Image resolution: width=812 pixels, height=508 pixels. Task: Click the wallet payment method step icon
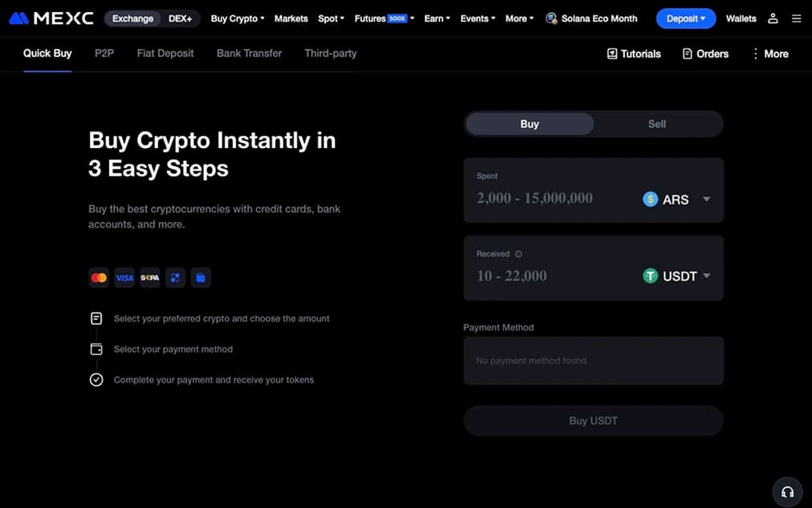point(96,349)
